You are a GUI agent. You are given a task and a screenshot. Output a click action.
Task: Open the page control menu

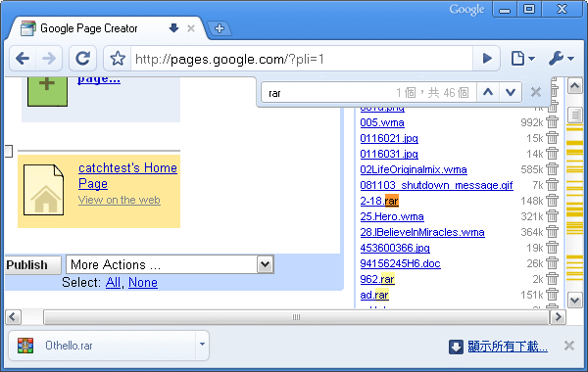[x=523, y=59]
